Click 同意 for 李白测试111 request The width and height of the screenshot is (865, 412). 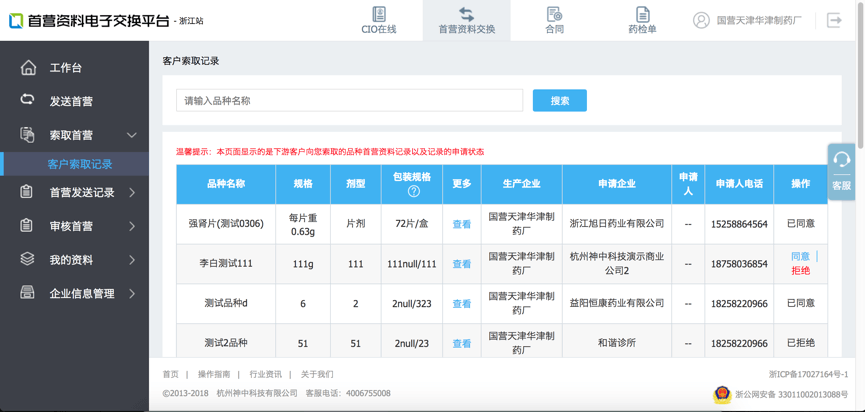pos(800,256)
